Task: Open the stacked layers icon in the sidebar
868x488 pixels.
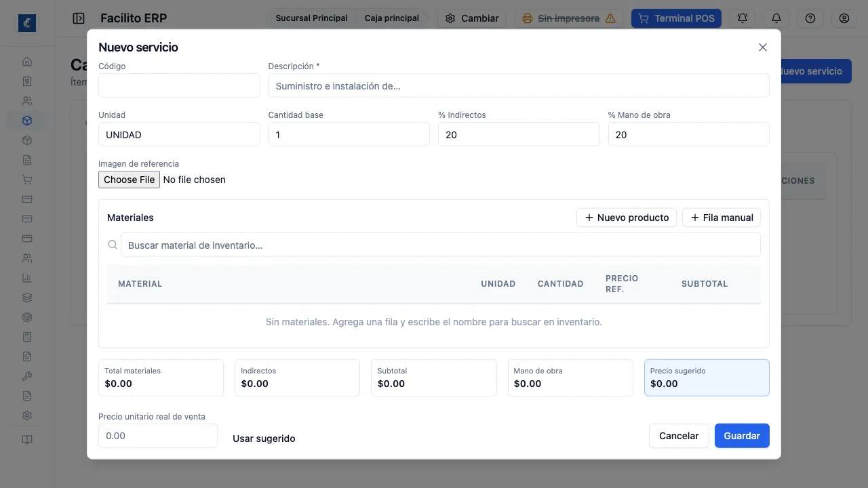Action: [x=27, y=298]
